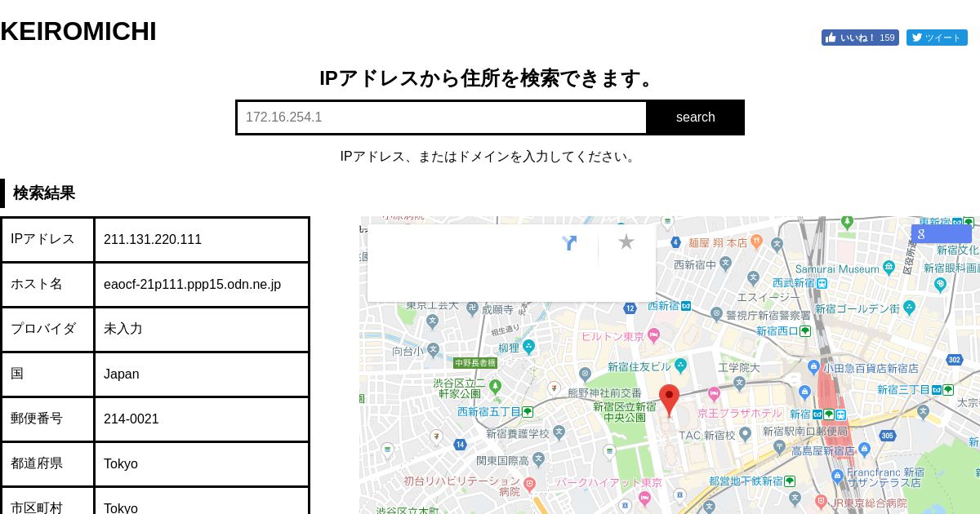980x514 pixels.
Task: Select hostname eaocf-21p111.ppp15.odn.ne.jp
Action: 192,284
